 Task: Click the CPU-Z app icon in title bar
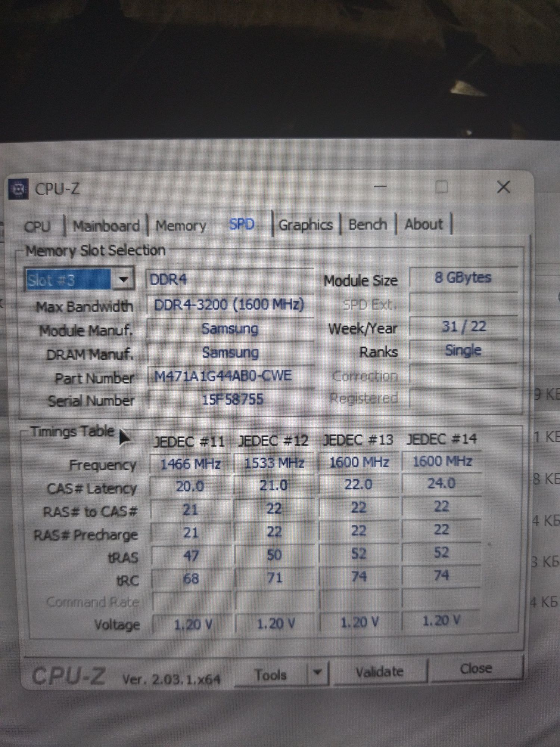pos(18,190)
